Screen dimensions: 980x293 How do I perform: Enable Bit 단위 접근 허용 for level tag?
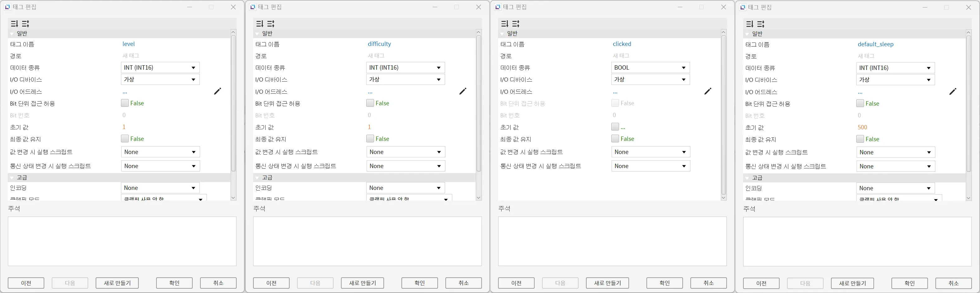(125, 103)
